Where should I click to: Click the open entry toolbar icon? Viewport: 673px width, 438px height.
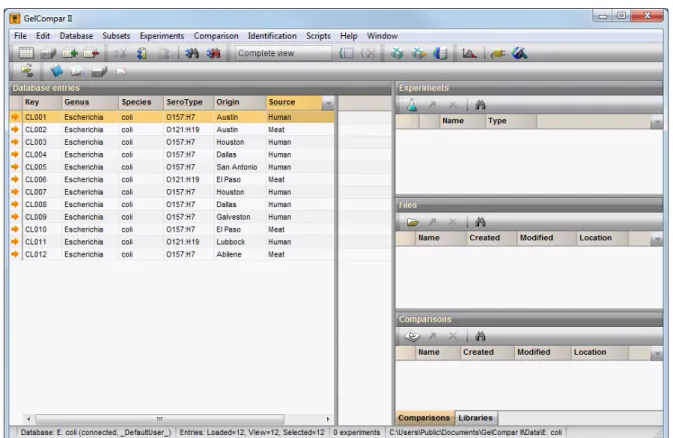(48, 54)
